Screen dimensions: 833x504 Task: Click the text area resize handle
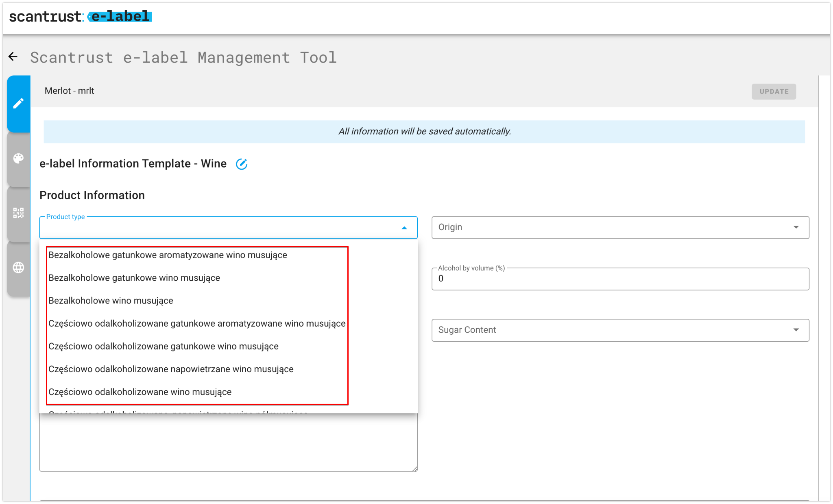coord(414,469)
